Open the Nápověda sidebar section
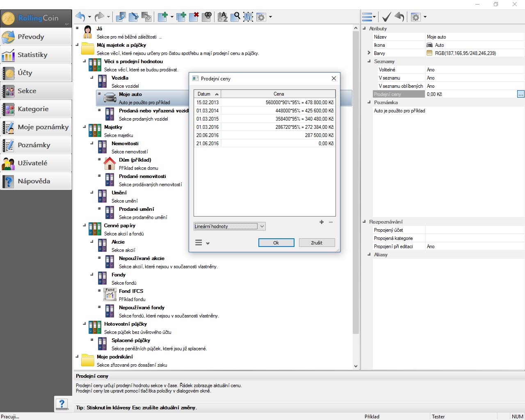 (x=36, y=181)
